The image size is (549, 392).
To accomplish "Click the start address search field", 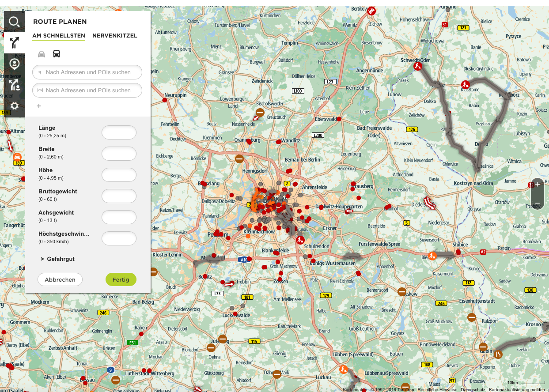I will click(87, 72).
